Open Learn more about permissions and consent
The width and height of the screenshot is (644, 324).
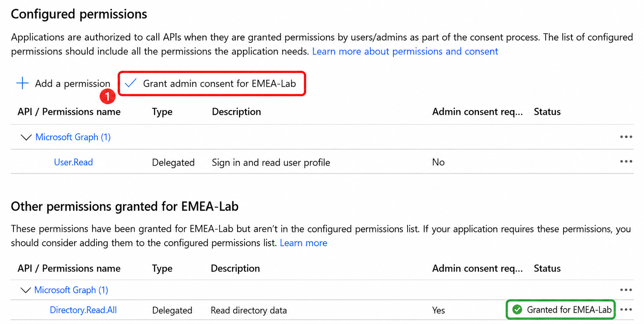click(405, 51)
